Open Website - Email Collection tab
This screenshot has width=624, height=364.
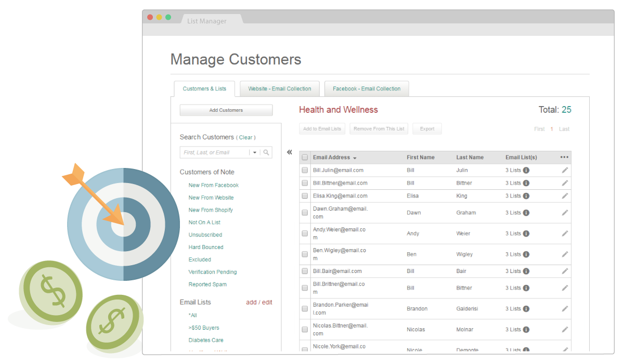pos(280,89)
